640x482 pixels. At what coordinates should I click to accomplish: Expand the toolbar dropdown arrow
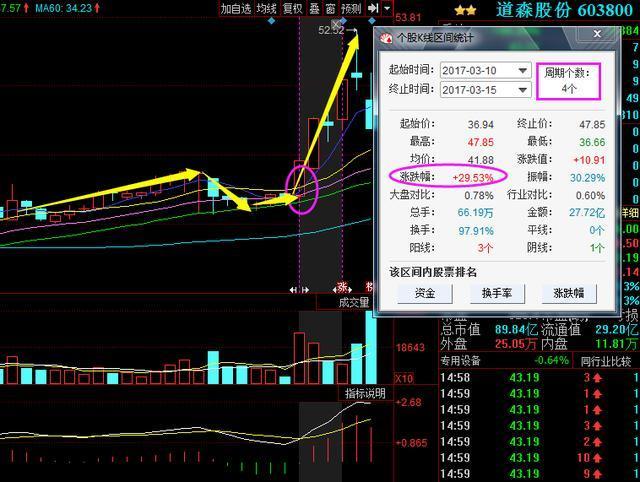pos(386,8)
